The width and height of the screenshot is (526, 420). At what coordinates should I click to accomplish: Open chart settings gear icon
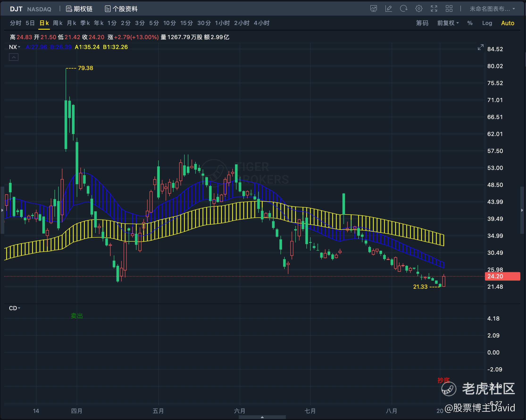tap(419, 9)
